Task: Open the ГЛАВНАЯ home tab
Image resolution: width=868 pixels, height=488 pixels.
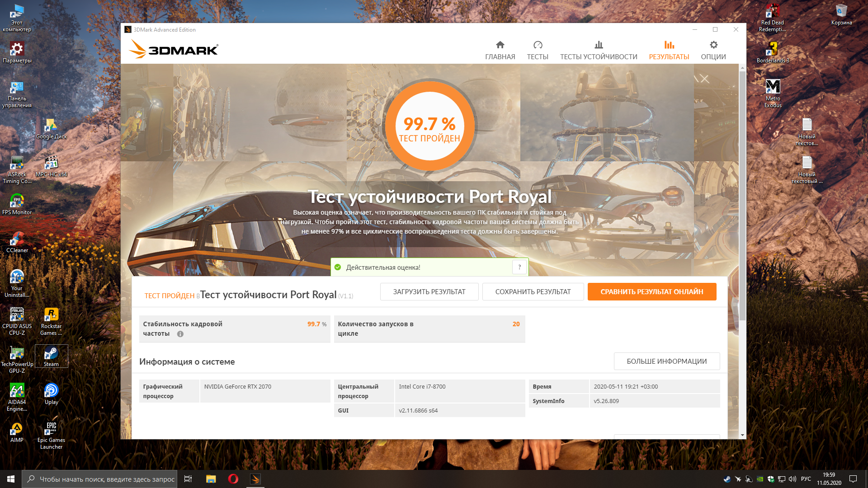Action: (500, 50)
